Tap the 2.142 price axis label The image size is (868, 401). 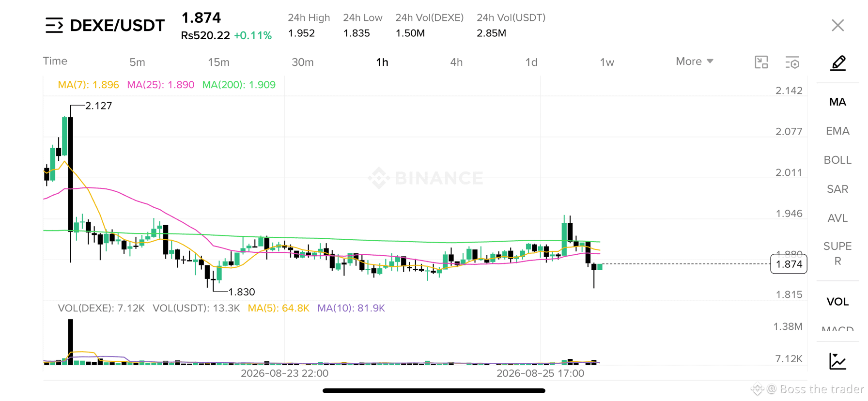(789, 91)
